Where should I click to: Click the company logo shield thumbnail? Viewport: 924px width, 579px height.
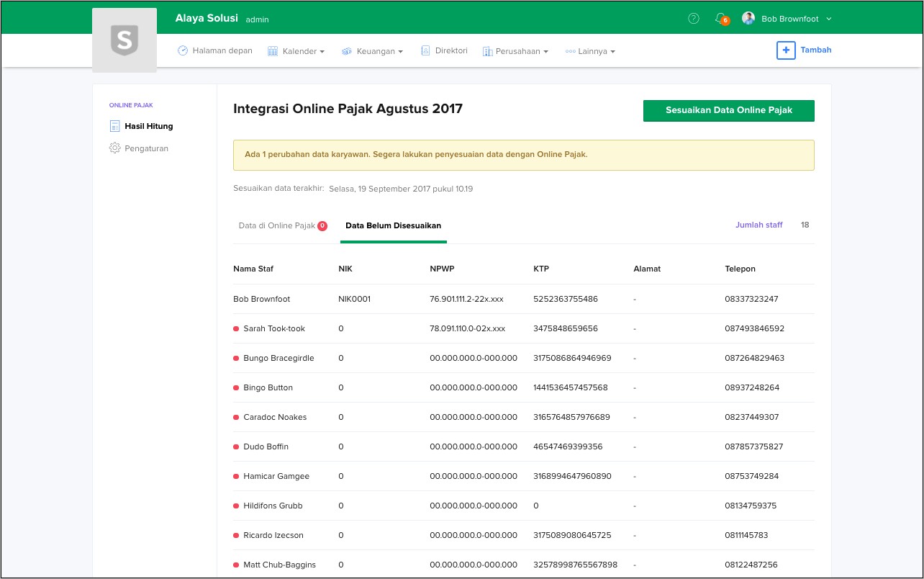click(x=124, y=40)
